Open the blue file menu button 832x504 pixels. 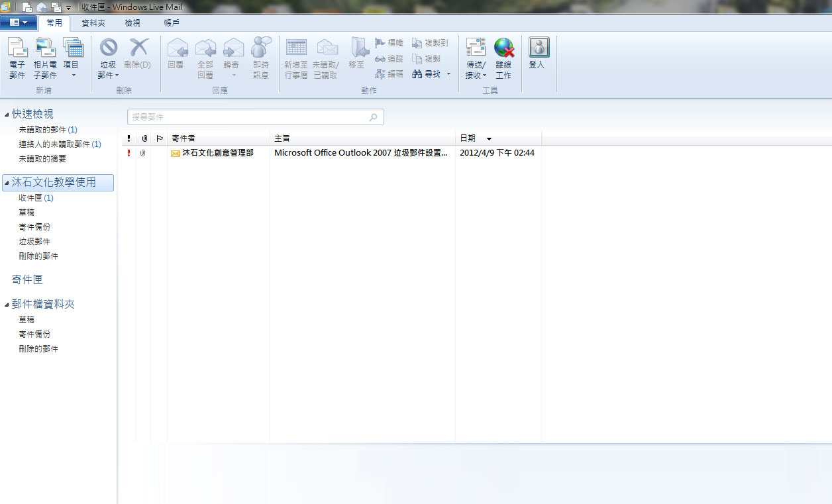coord(19,23)
